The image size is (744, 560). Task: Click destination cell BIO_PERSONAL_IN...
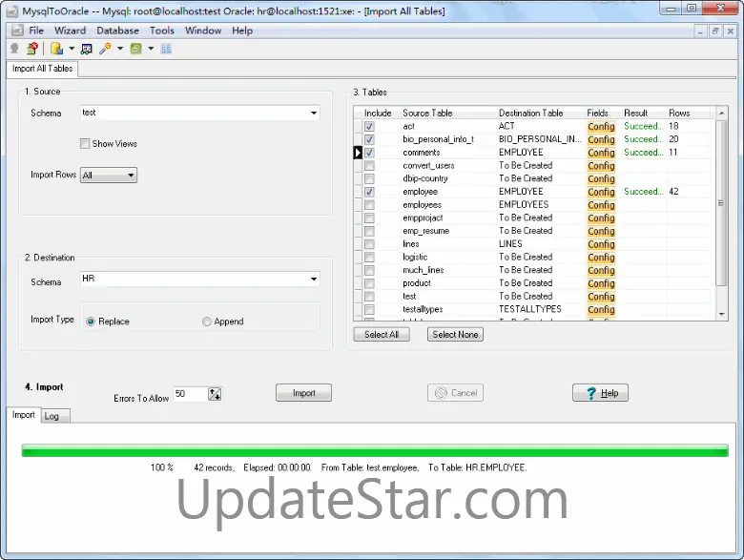coord(540,139)
